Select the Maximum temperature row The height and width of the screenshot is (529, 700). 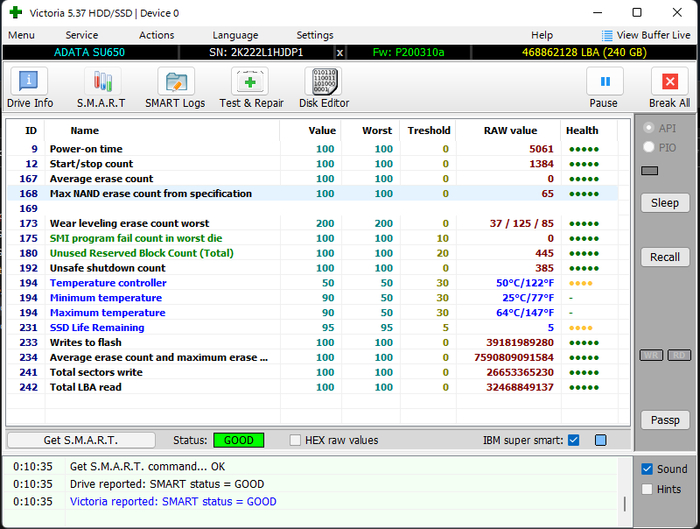click(312, 312)
